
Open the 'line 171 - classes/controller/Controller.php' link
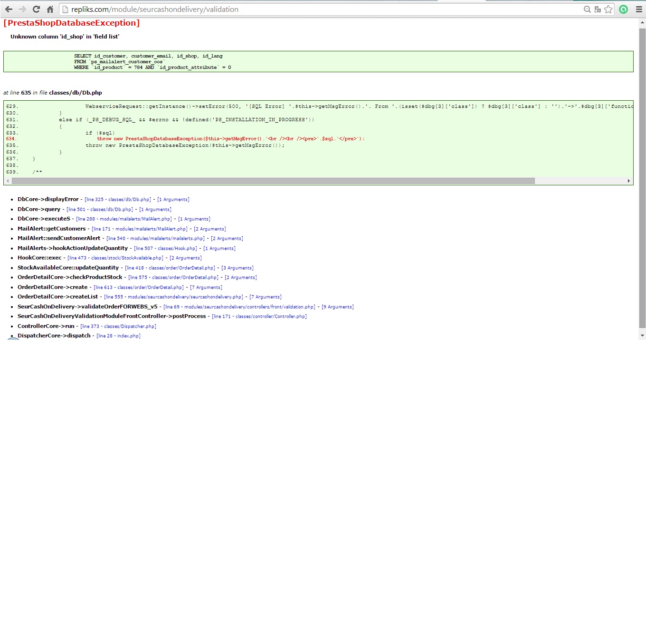[x=259, y=317]
